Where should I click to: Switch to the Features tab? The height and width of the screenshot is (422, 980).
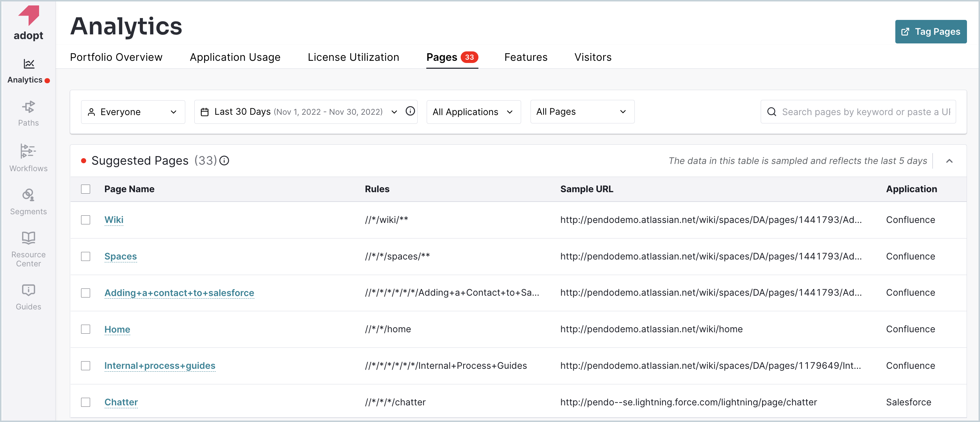coord(526,57)
